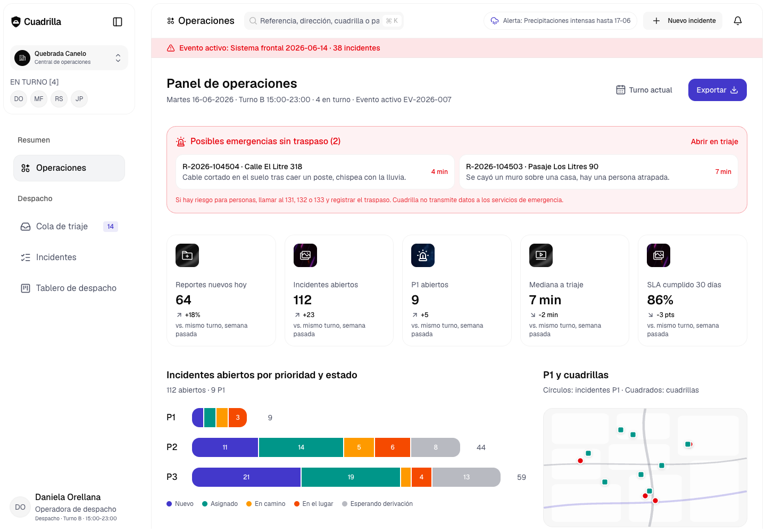Click the DO avatar in En Turno
The width and height of the screenshot is (766, 532).
click(x=19, y=99)
